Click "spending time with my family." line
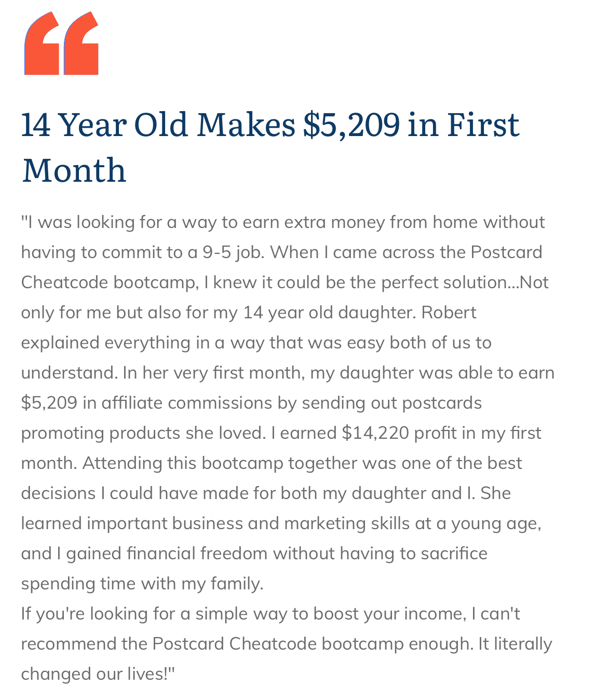594x700 pixels. tap(142, 584)
